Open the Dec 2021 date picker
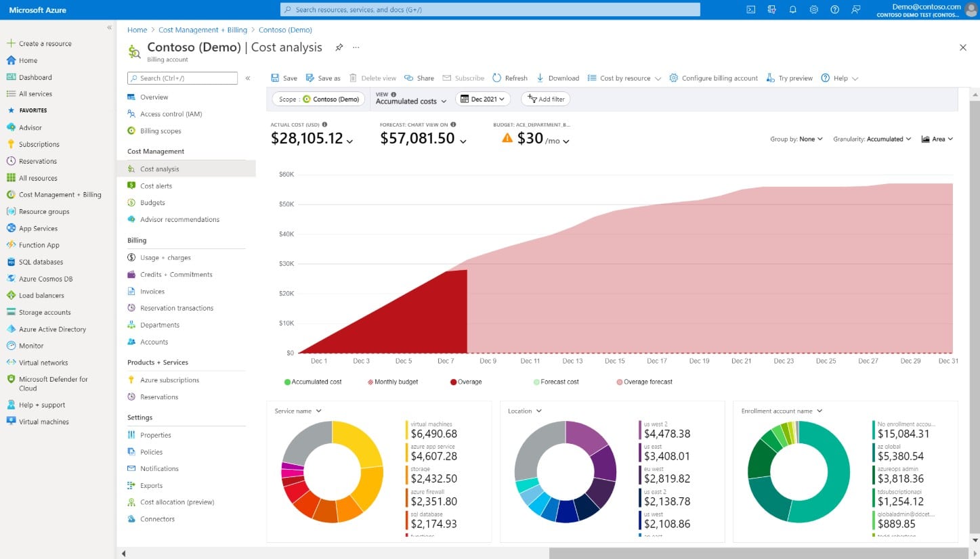Viewport: 980px width, 559px height. pyautogui.click(x=482, y=99)
